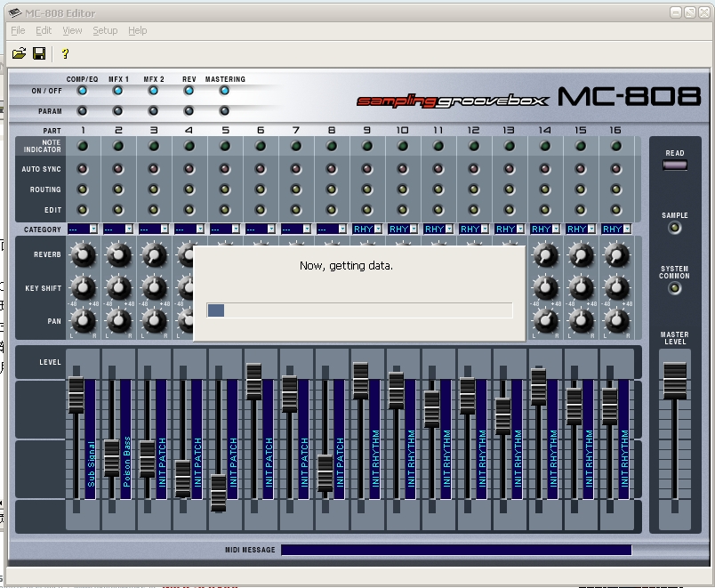Image resolution: width=715 pixels, height=588 pixels.
Task: Open MFX 2 param button
Action: click(153, 111)
